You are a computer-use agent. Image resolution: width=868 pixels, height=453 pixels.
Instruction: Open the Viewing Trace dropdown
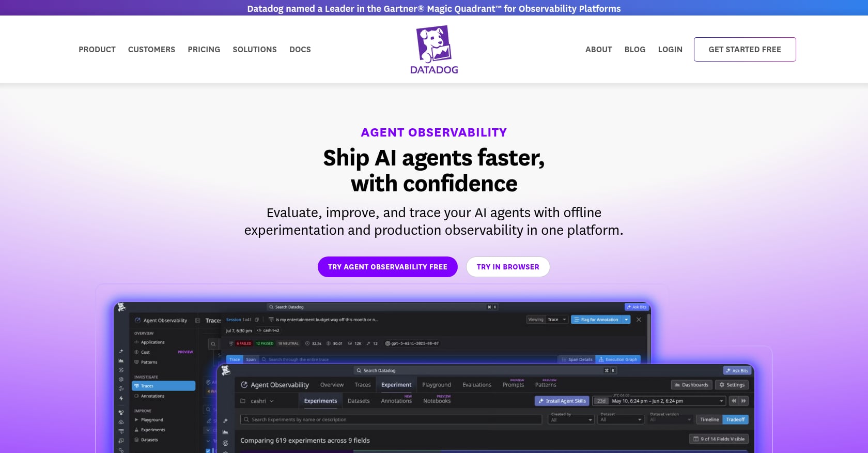tap(547, 320)
